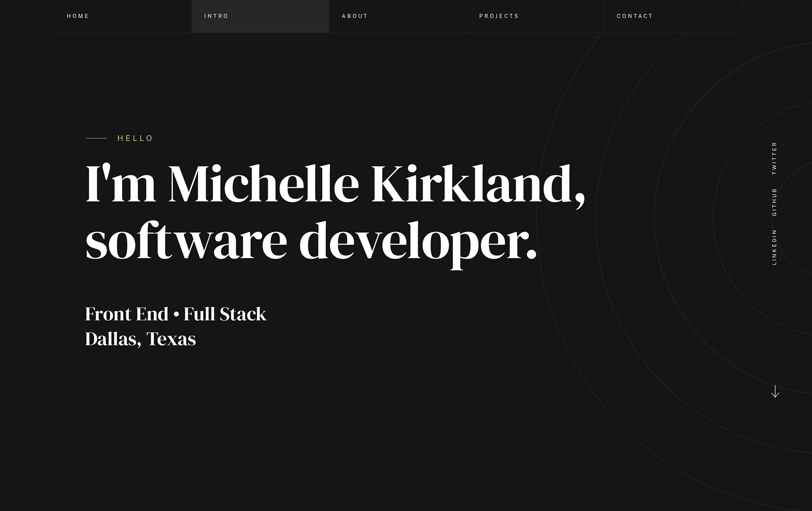Go to the About section
This screenshot has width=812, height=511.
click(x=398, y=16)
